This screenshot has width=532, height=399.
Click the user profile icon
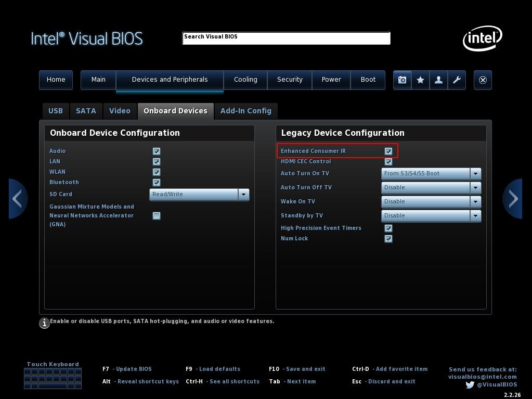[438, 80]
